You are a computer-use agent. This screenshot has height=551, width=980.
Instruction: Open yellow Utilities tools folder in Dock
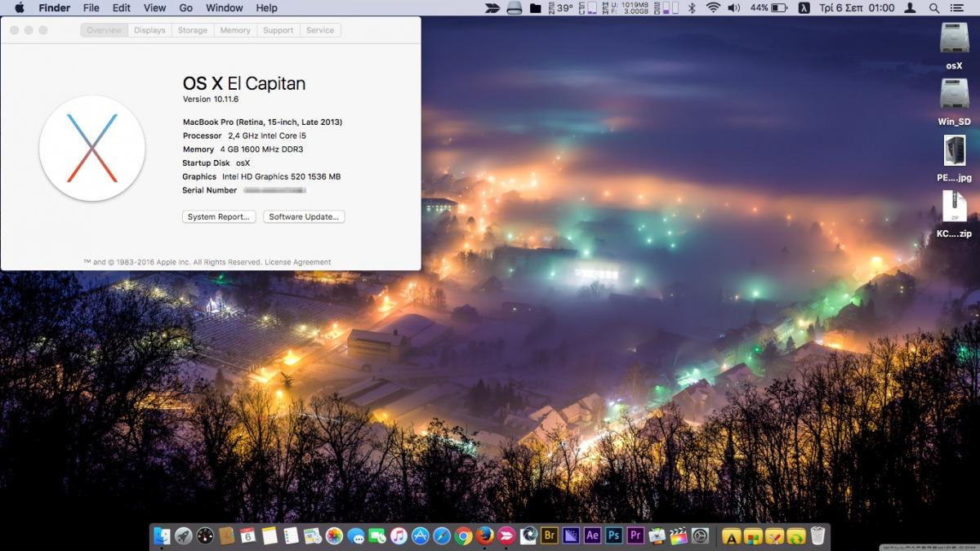(774, 536)
